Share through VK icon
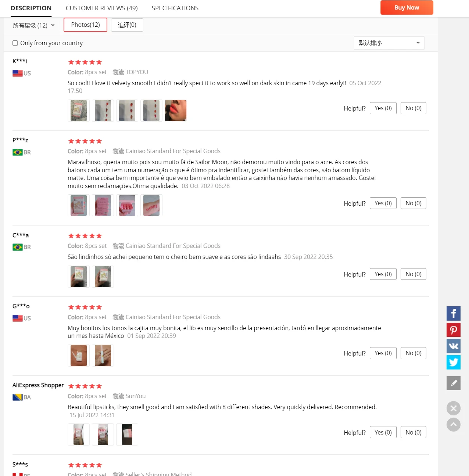The width and height of the screenshot is (469, 476). coord(454,346)
